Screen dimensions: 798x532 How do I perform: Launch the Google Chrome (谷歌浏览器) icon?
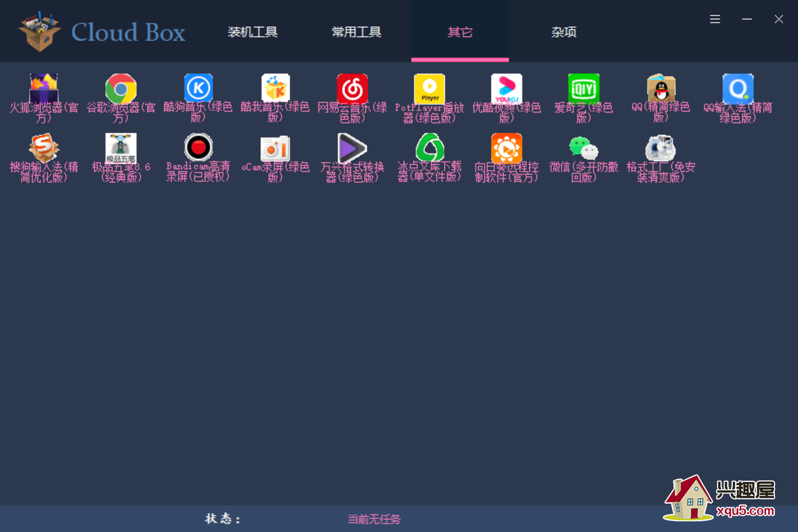coord(121,89)
